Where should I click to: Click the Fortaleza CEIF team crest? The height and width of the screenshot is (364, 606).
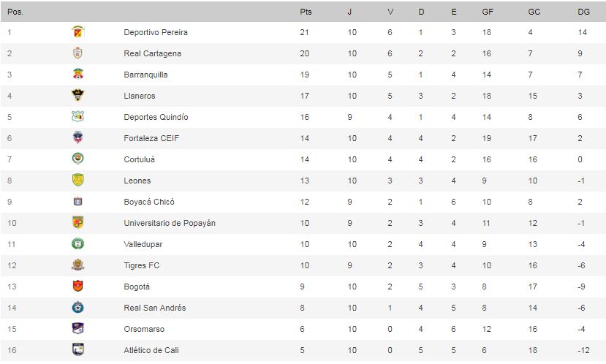[77, 138]
